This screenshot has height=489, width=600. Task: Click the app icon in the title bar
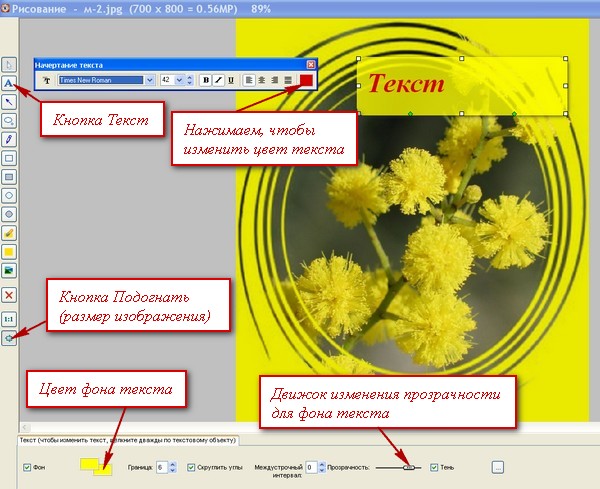(x=5, y=8)
